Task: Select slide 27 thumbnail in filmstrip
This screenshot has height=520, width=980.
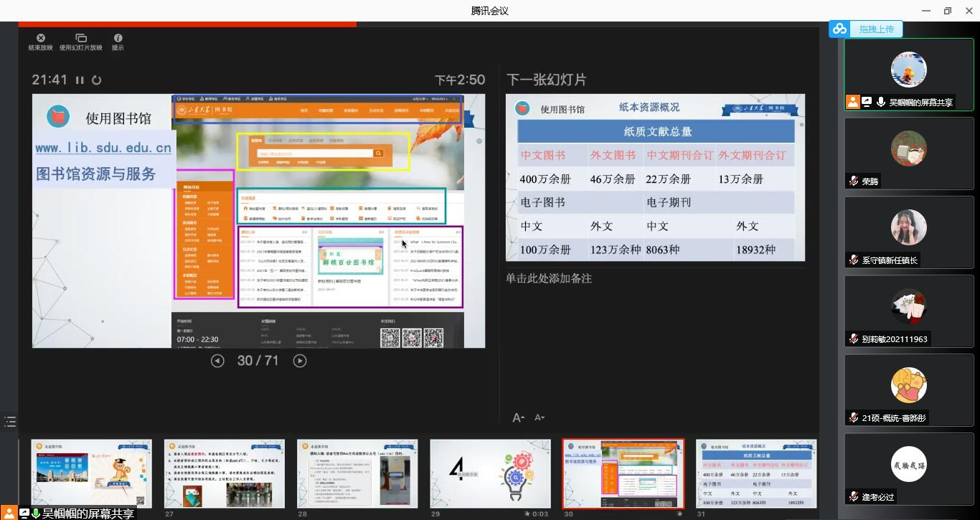Action: coord(224,473)
